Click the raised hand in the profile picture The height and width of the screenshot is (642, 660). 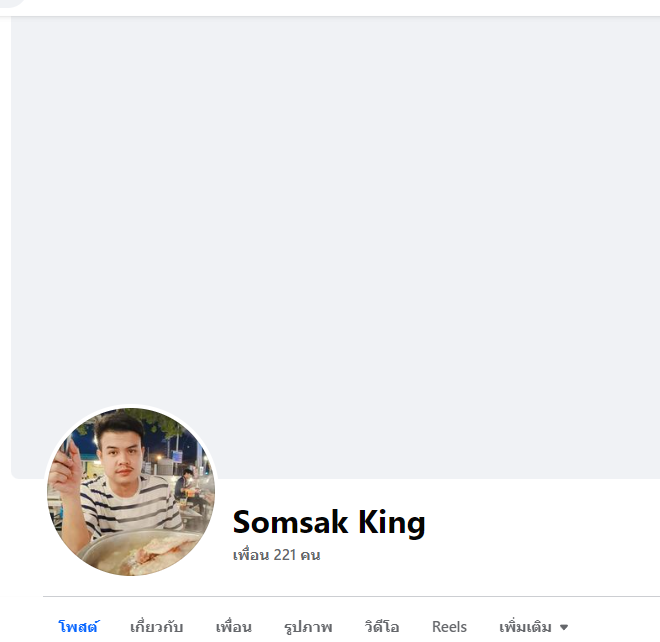(x=68, y=468)
